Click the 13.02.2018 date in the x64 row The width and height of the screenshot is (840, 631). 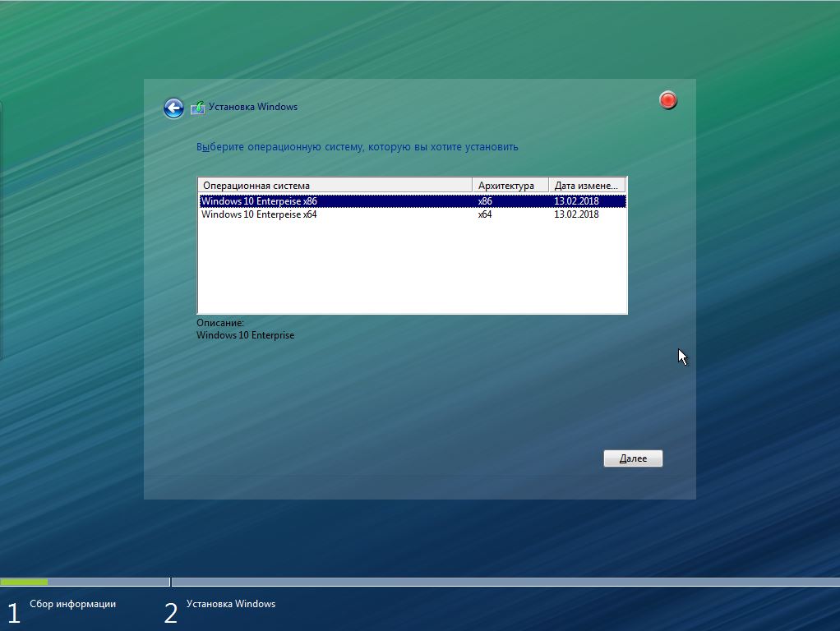(576, 214)
